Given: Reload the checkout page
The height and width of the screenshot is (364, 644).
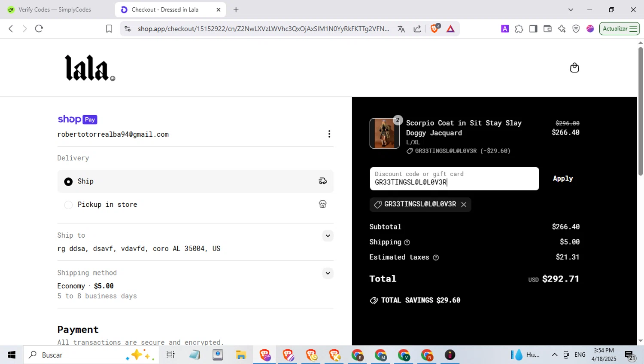Looking at the screenshot, I should (39, 29).
